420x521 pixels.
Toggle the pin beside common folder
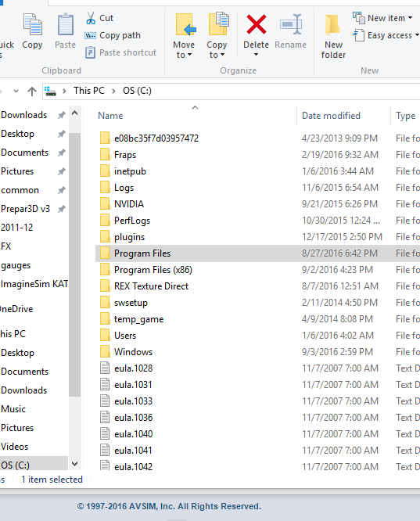click(61, 190)
